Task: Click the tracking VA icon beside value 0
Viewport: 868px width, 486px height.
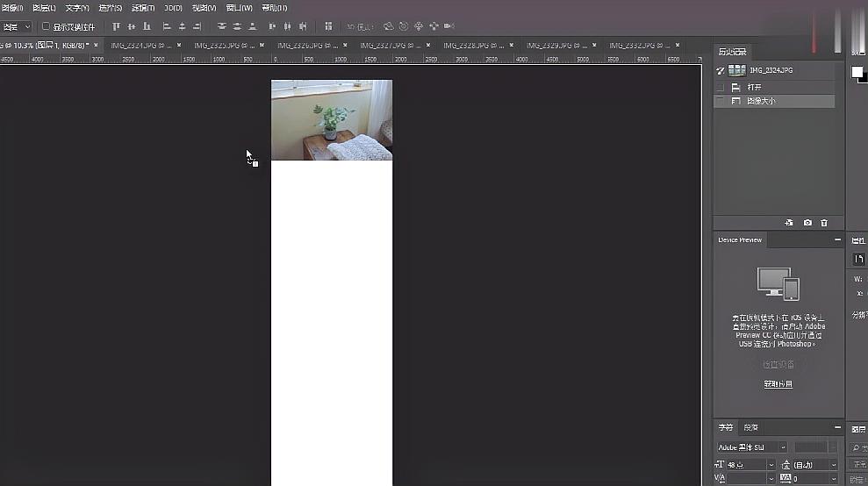Action: pos(786,478)
